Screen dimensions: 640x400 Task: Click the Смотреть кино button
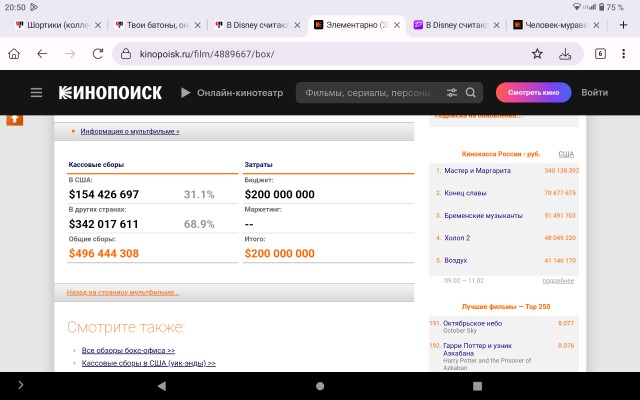[x=533, y=93]
